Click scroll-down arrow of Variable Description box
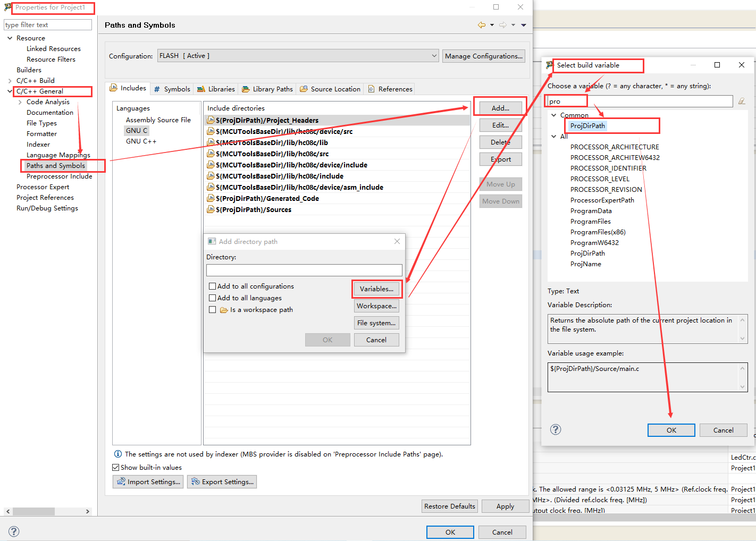 (743, 339)
